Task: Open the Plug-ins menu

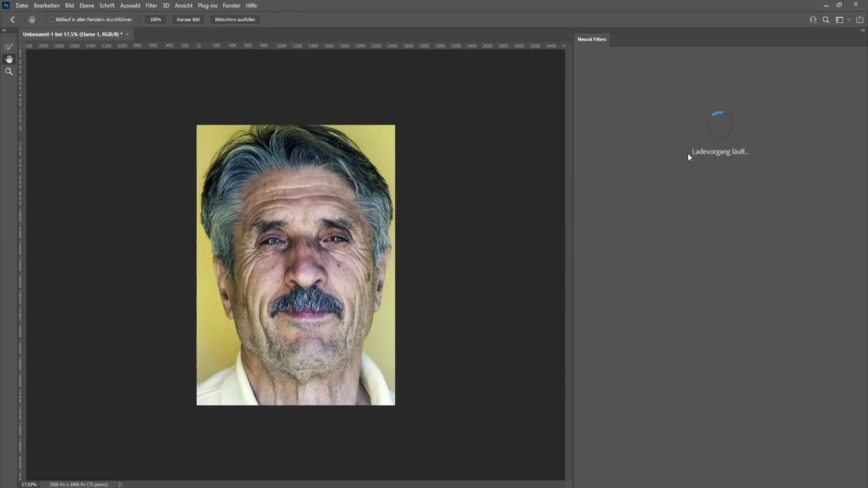Action: 208,5
